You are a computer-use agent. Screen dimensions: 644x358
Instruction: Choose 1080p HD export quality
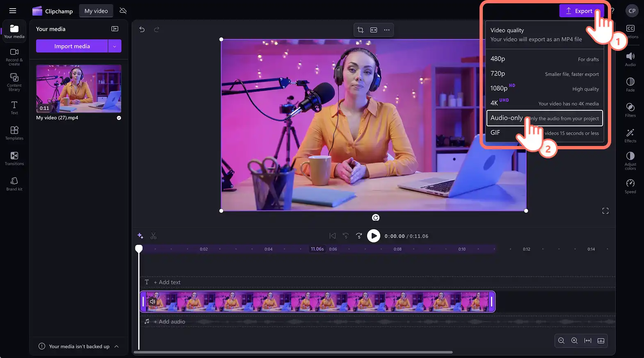click(x=545, y=89)
